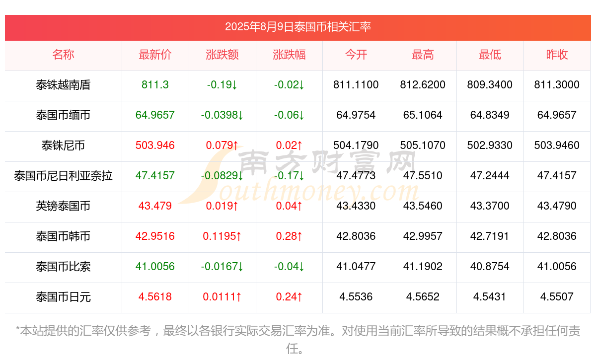Select latest price 47.4157 in green
The height and width of the screenshot is (364, 596).
[155, 176]
